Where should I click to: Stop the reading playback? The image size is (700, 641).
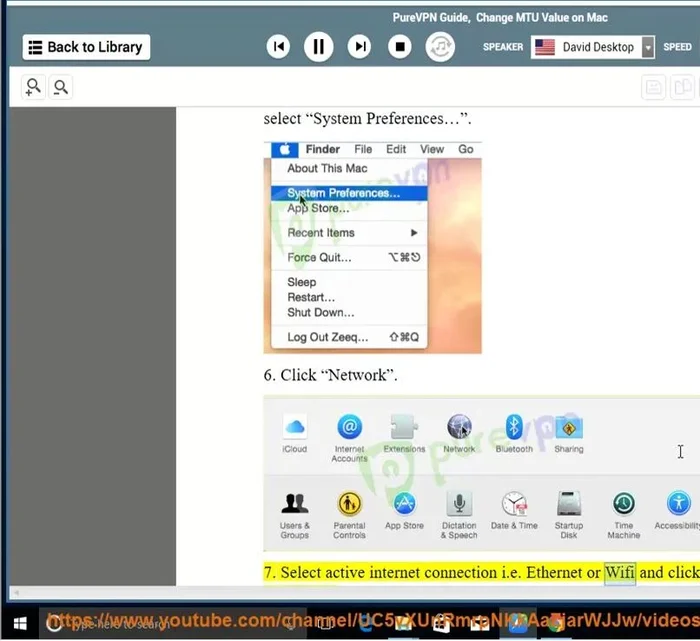pos(399,46)
